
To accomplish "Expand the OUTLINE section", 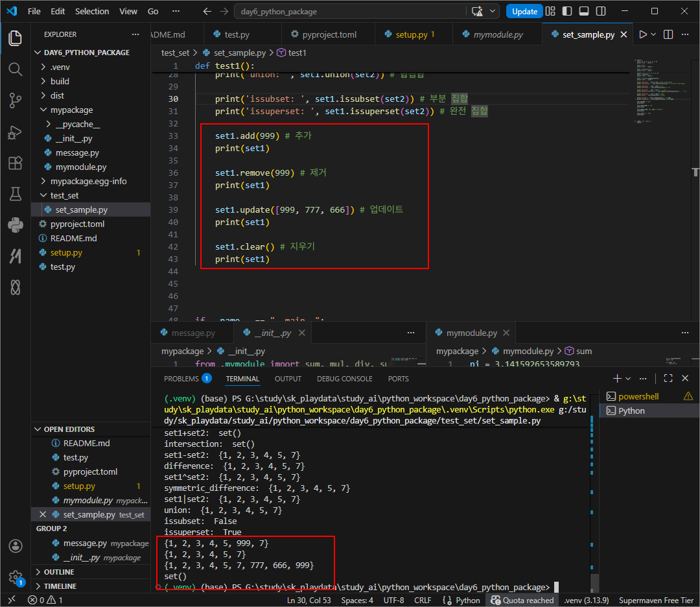I will click(x=91, y=572).
